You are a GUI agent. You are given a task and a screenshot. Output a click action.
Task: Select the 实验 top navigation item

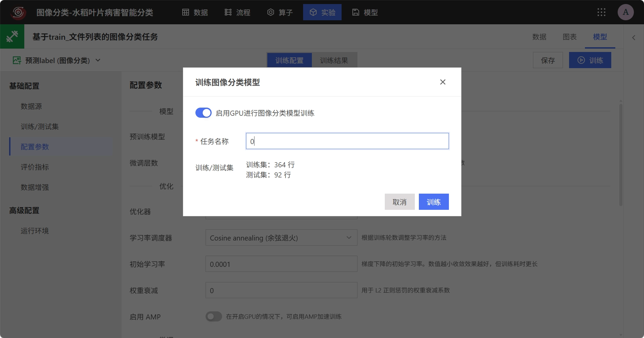click(322, 12)
